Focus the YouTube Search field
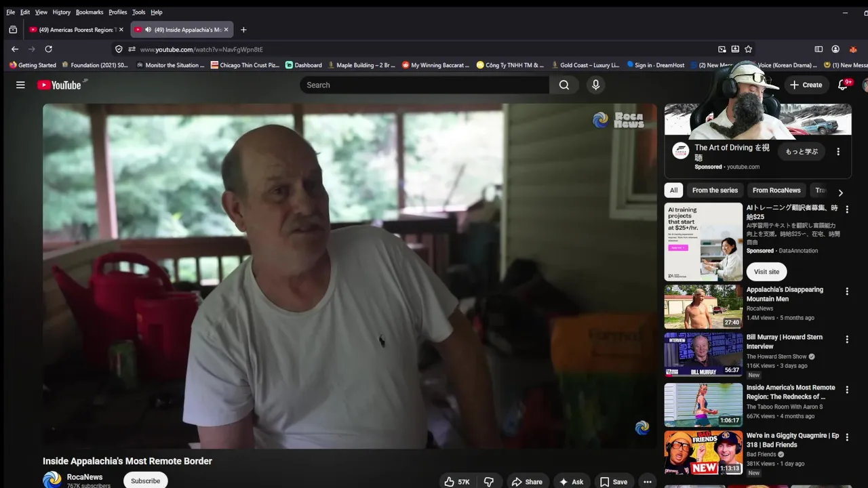 click(x=425, y=85)
